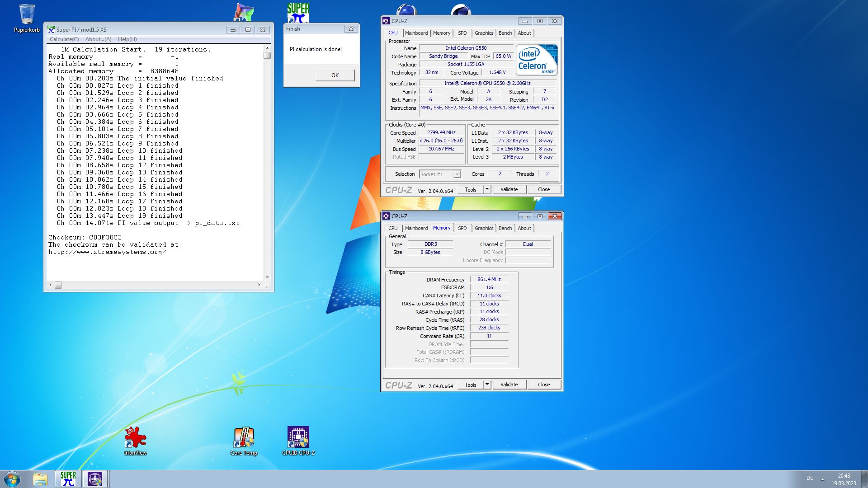This screenshot has height=488, width=868.
Task: Click the Intel Celeron inside logo
Action: (537, 60)
